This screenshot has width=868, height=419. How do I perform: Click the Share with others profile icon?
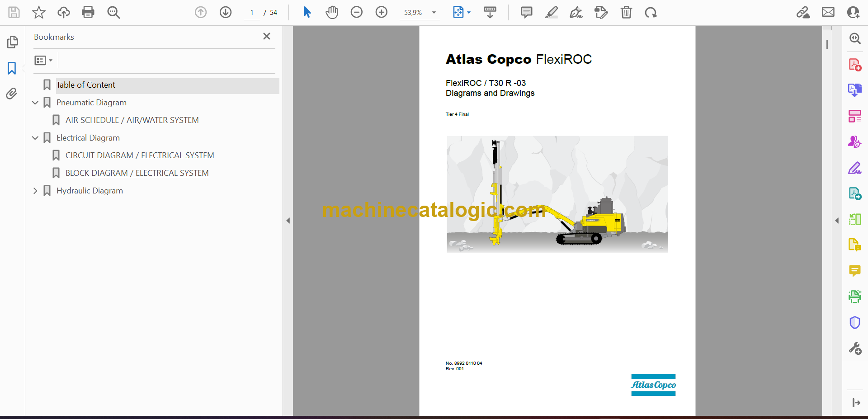(x=854, y=12)
